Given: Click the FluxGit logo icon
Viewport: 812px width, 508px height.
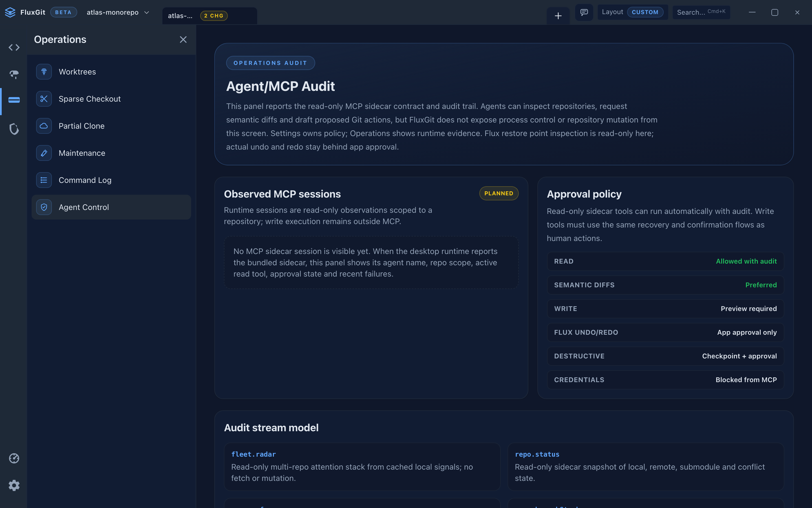Looking at the screenshot, I should click(10, 12).
